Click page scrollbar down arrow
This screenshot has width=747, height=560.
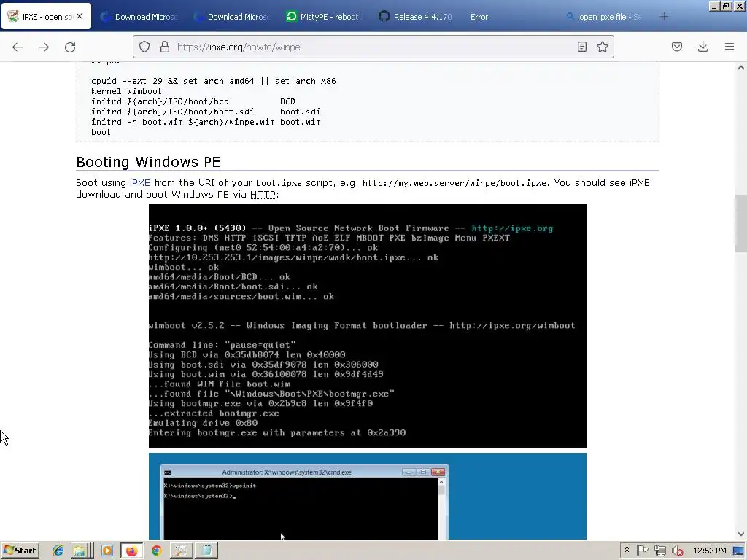pos(741,534)
